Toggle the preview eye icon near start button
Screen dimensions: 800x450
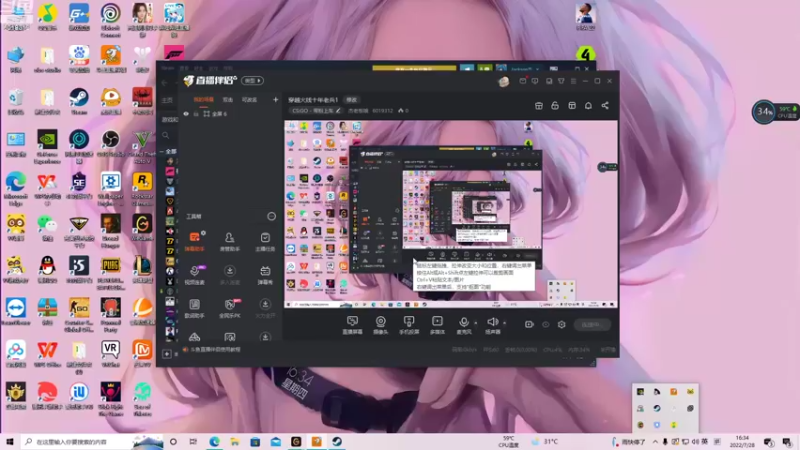coord(545,324)
